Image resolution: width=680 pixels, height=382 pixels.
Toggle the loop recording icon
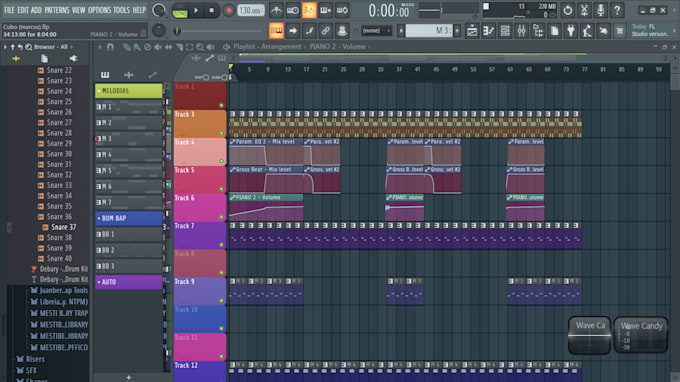342,10
